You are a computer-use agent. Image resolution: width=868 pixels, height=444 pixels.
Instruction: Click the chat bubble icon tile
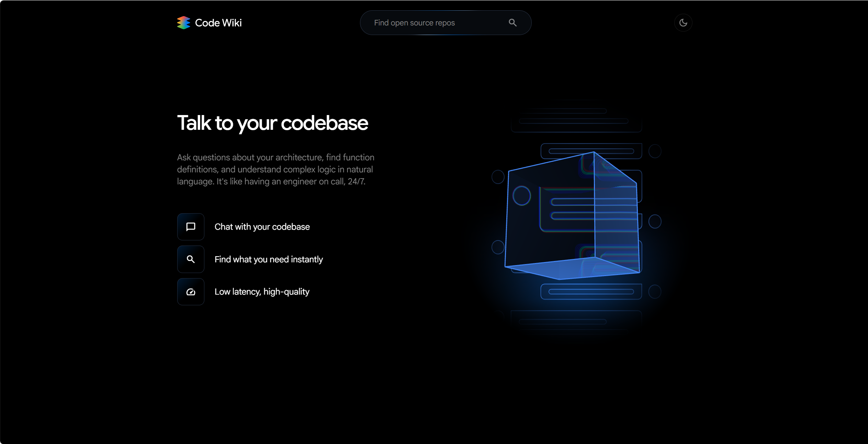[191, 227]
